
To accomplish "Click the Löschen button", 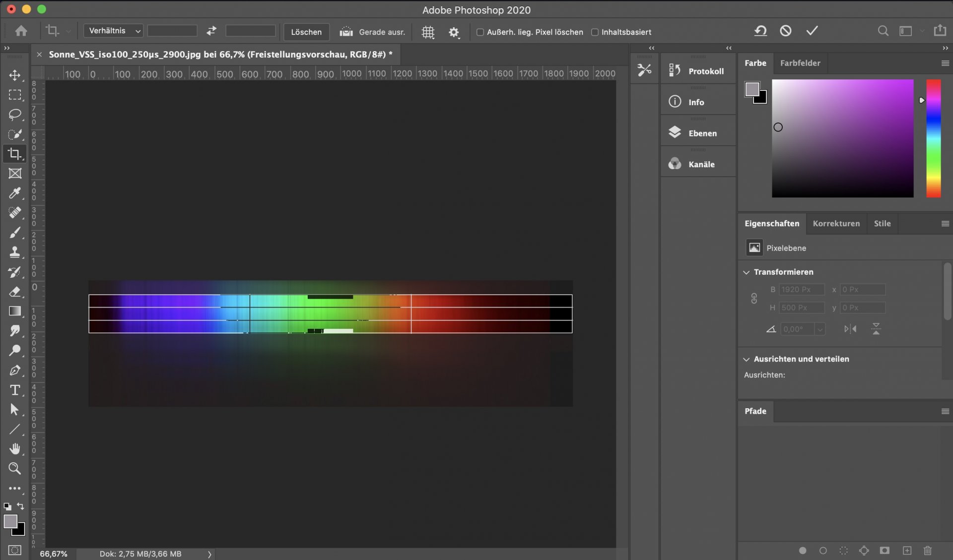I will (306, 32).
